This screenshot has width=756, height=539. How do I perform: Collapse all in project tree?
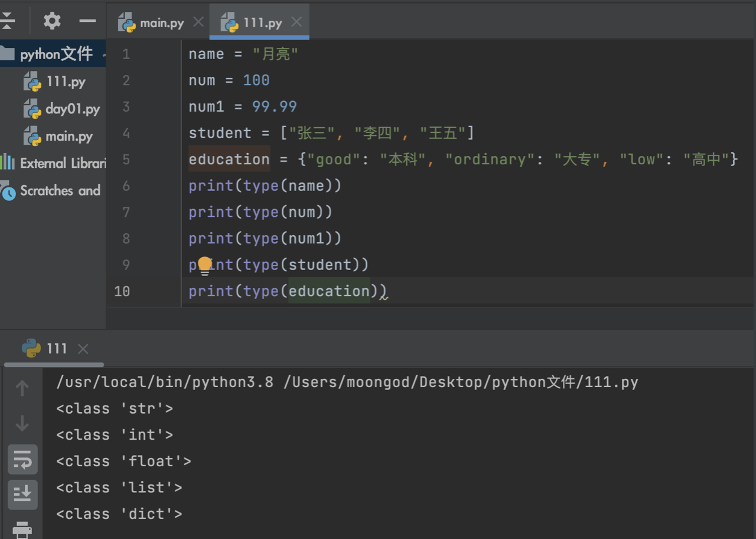click(x=7, y=21)
